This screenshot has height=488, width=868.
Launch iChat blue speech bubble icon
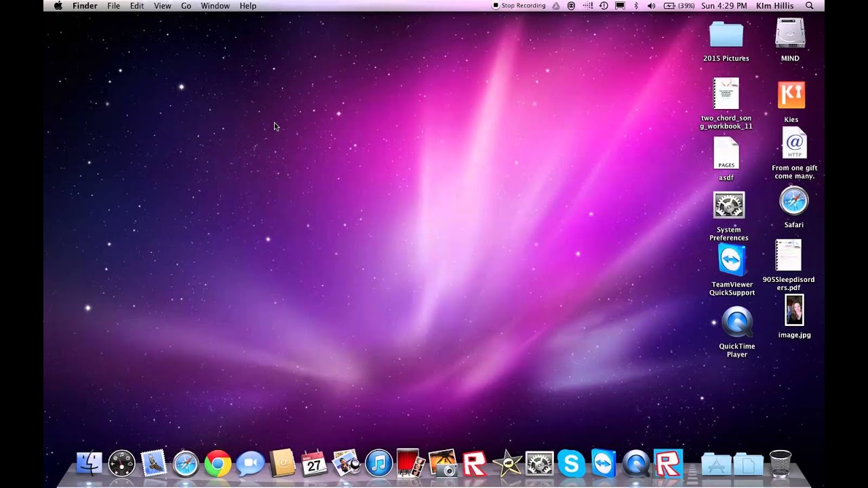pyautogui.click(x=250, y=464)
